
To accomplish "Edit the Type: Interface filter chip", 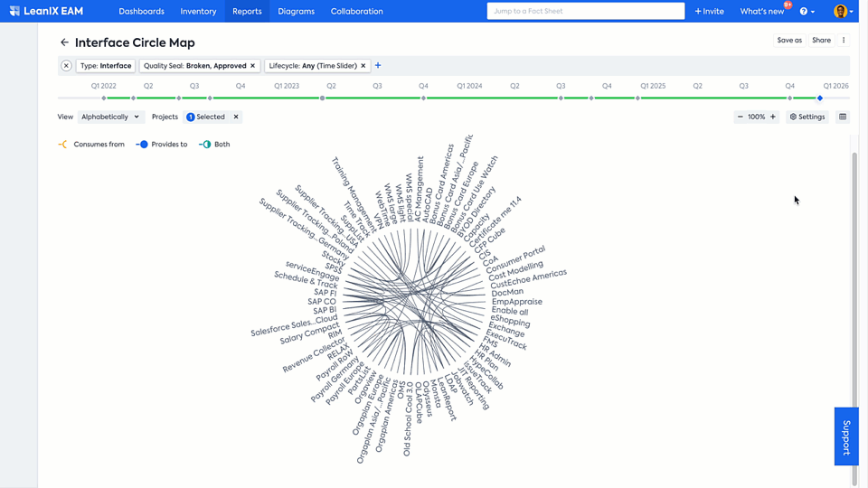I will (x=106, y=65).
